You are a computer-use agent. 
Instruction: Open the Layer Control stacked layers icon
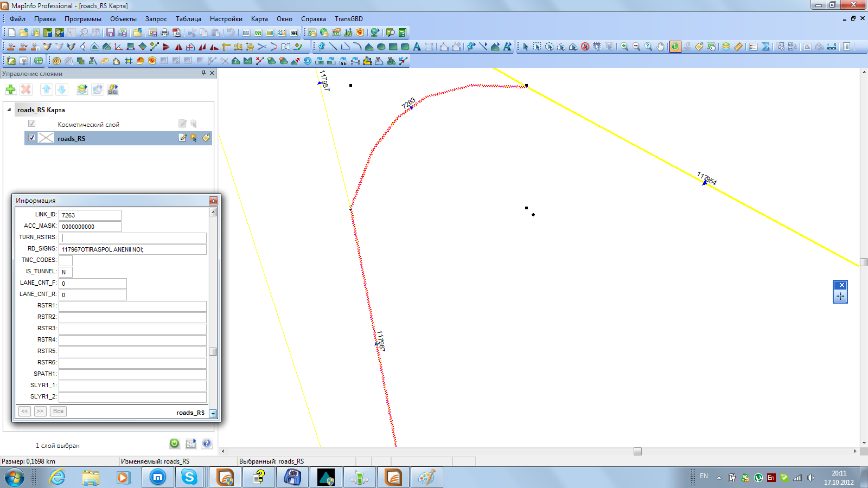[x=726, y=47]
